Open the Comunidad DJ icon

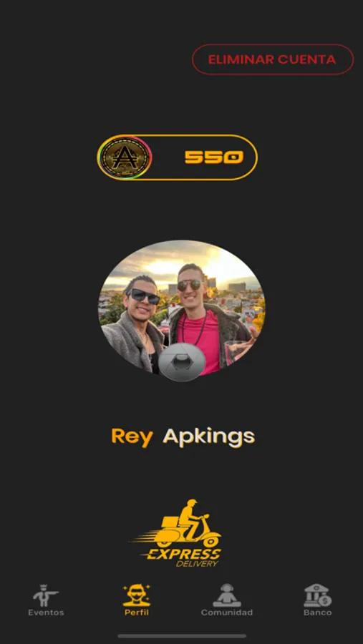tap(227, 595)
